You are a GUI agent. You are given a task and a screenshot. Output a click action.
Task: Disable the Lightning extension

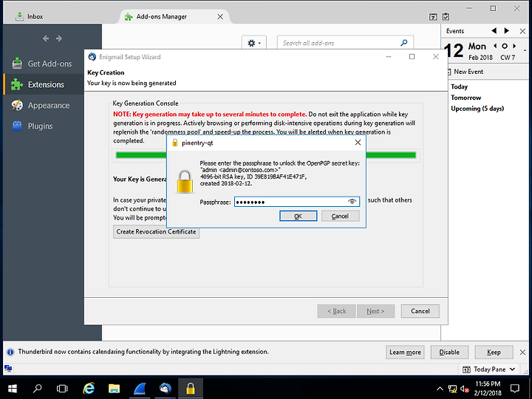[x=449, y=352]
